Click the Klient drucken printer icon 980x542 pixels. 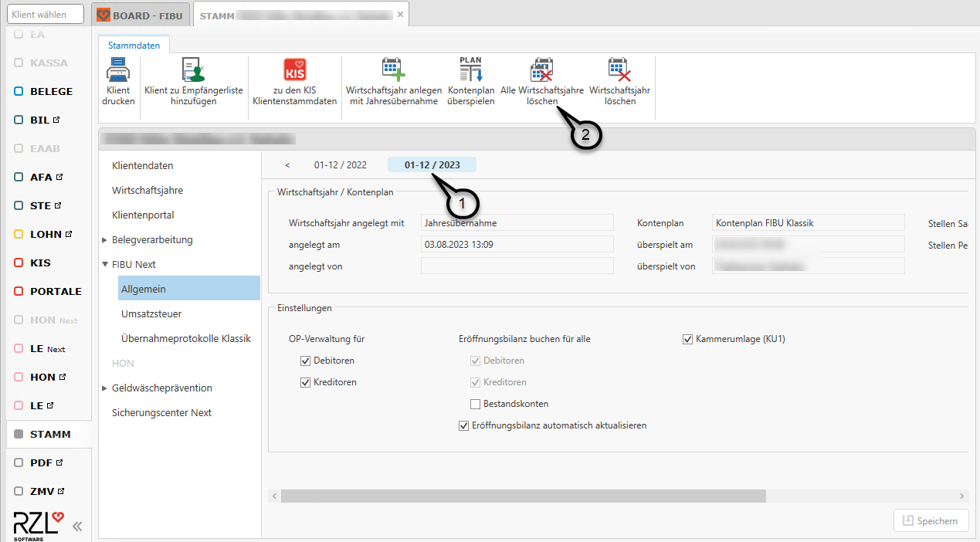(x=118, y=71)
